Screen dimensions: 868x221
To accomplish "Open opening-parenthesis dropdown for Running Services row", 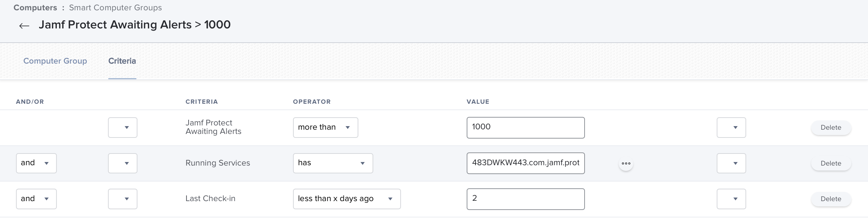I will [123, 163].
